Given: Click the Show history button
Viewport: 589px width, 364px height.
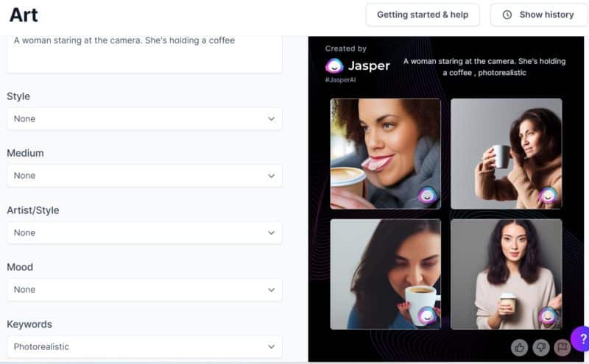Looking at the screenshot, I should pos(539,15).
